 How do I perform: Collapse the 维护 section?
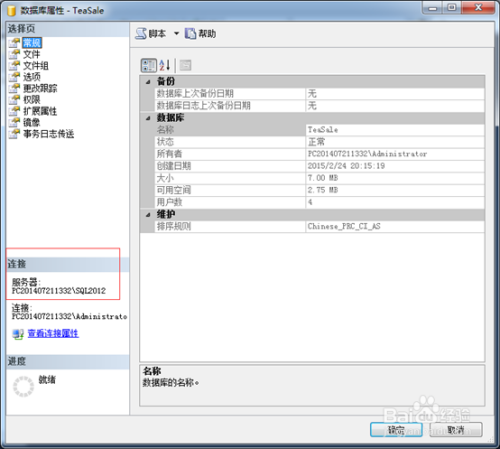(148, 215)
